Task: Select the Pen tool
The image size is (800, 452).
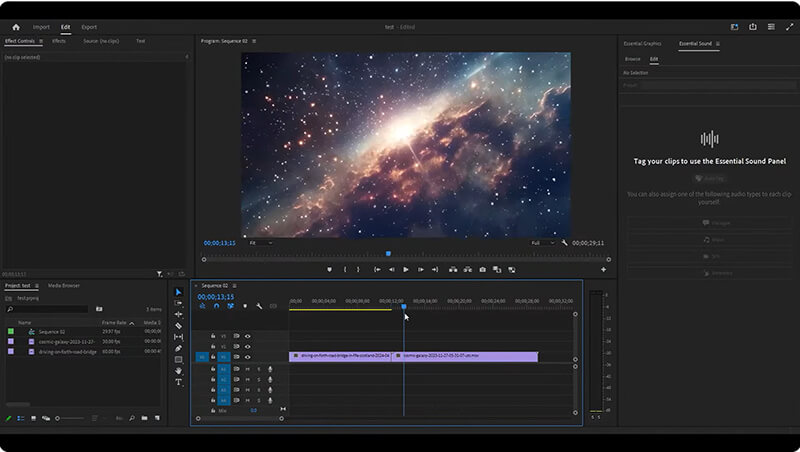Action: pos(178,348)
